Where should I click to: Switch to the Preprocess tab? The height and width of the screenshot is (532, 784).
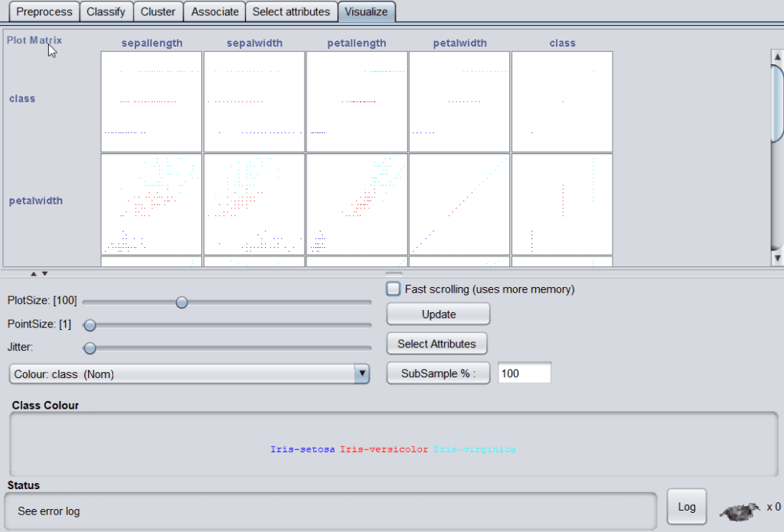tap(44, 11)
